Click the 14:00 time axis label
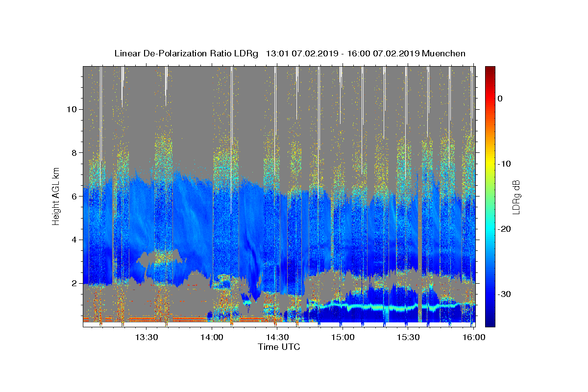 [212, 337]
